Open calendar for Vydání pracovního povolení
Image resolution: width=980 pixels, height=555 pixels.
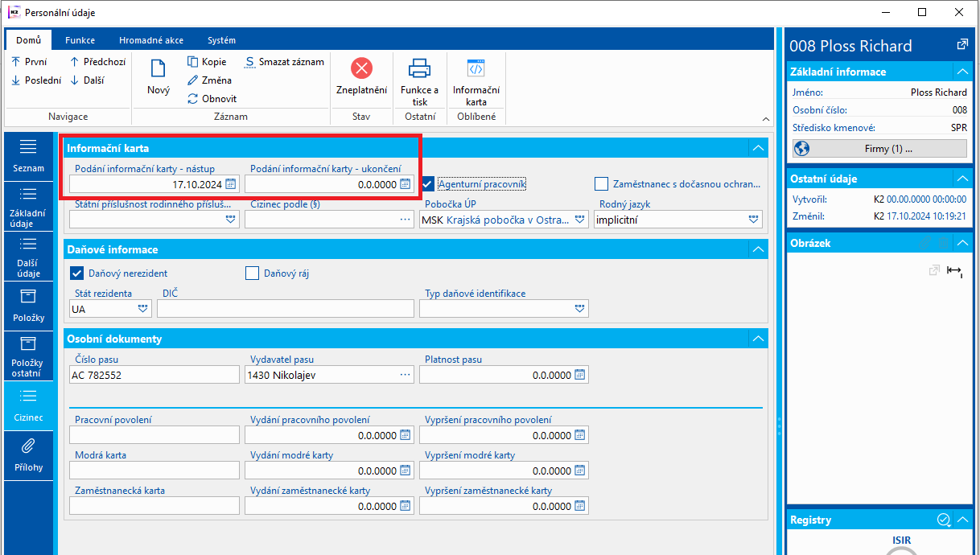click(x=405, y=435)
